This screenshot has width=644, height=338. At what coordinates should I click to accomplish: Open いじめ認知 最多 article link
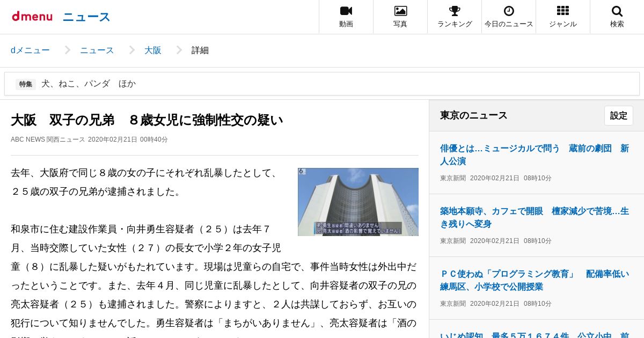click(x=535, y=335)
